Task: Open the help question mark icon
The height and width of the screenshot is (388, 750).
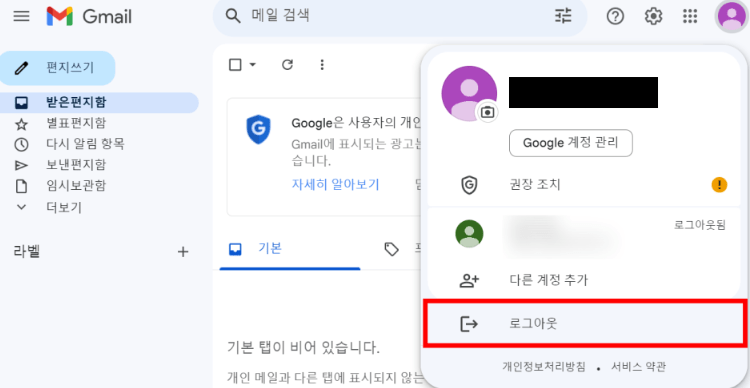Action: (x=615, y=16)
